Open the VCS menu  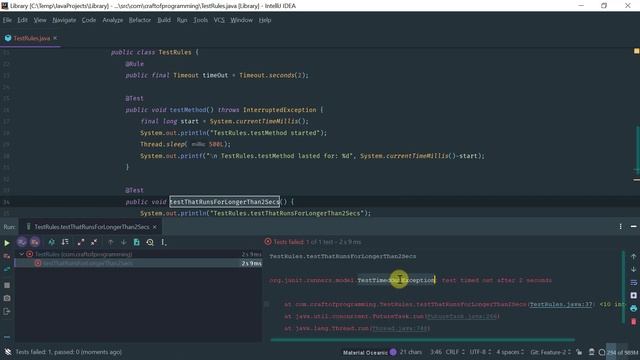pyautogui.click(x=219, y=20)
